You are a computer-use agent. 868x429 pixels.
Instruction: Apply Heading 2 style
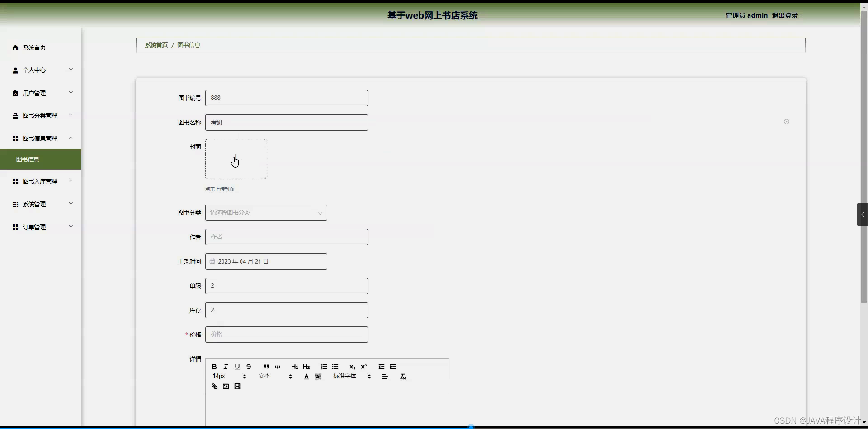(x=307, y=367)
